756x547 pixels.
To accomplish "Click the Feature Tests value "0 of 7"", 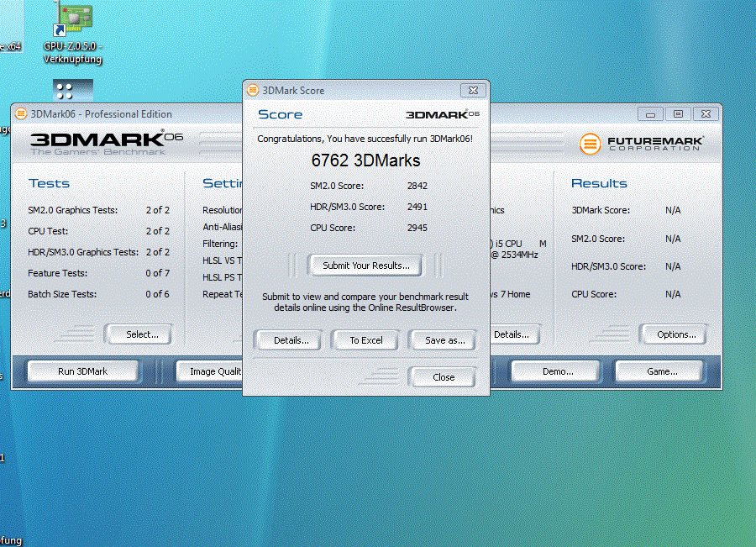I will 158,273.
